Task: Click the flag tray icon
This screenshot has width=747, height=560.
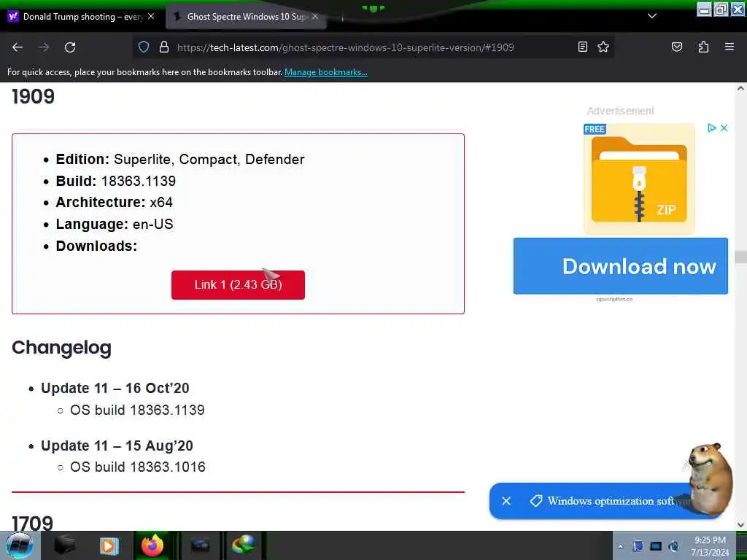Action: (x=638, y=546)
